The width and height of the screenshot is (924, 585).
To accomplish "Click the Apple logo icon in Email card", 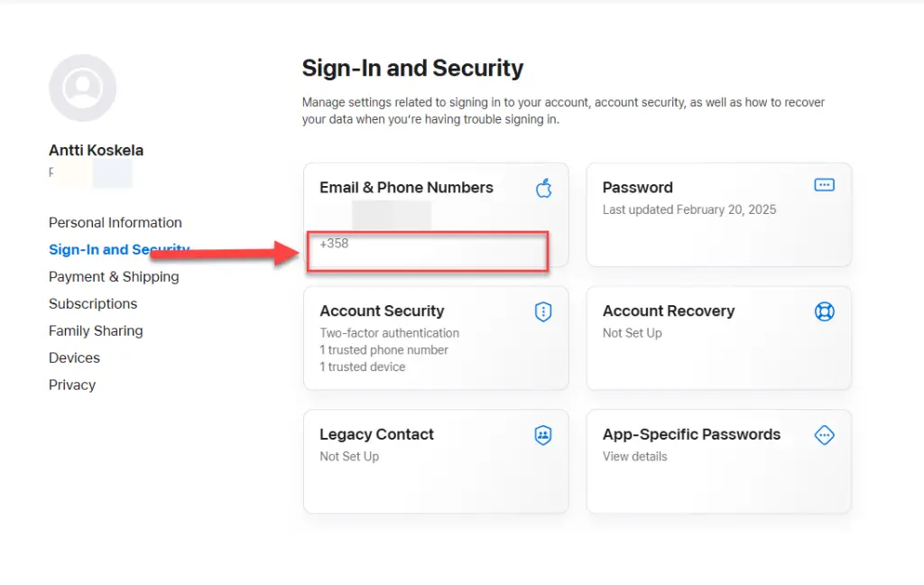I will click(543, 188).
